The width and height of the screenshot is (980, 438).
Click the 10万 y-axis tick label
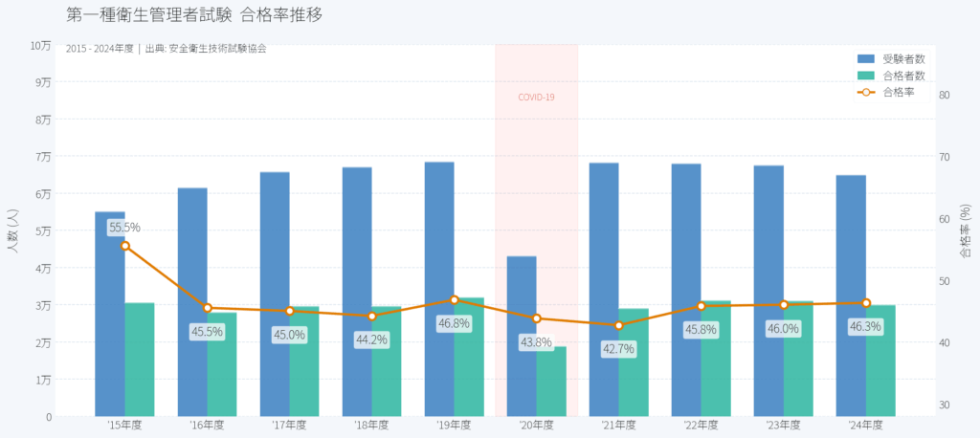(x=41, y=45)
